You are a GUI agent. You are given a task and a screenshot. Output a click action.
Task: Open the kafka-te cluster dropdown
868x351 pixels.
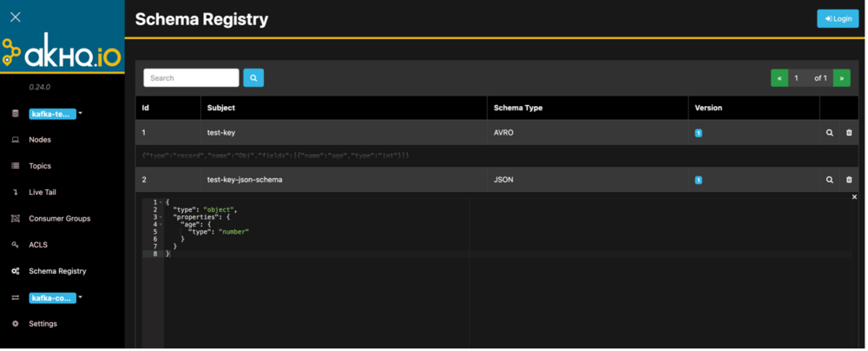(56, 114)
